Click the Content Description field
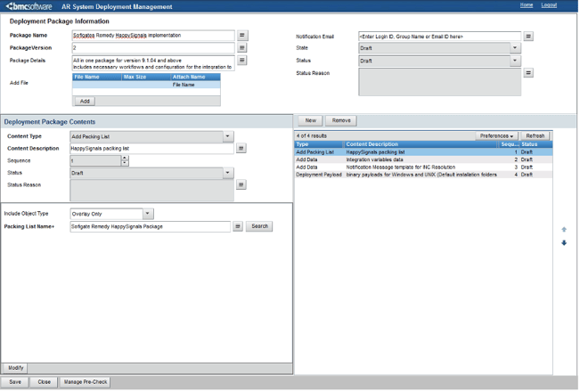 point(152,148)
